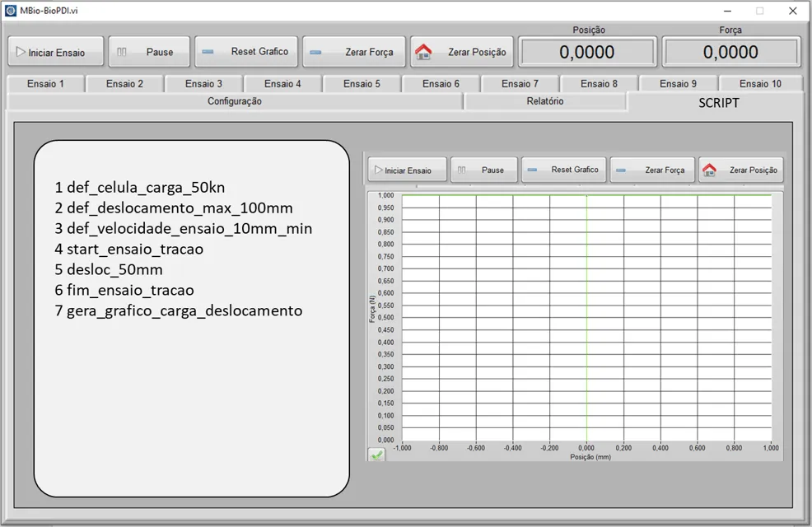Click the Força value display field
Image resolution: width=812 pixels, height=527 pixels.
730,52
